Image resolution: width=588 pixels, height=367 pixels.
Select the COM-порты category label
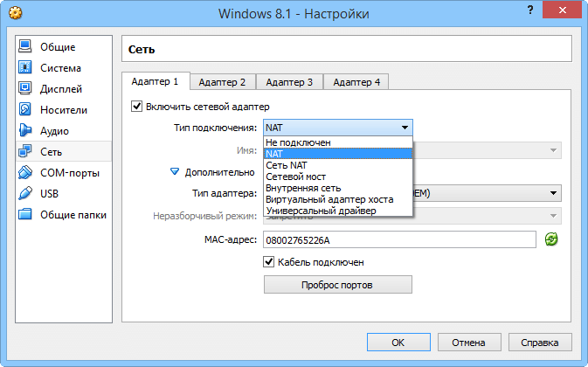[x=70, y=173]
